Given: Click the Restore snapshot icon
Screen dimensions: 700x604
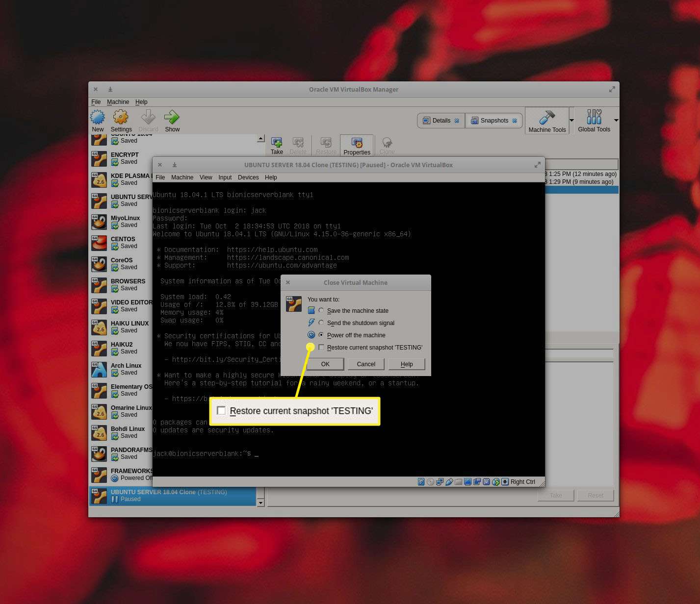Looking at the screenshot, I should click(x=326, y=143).
